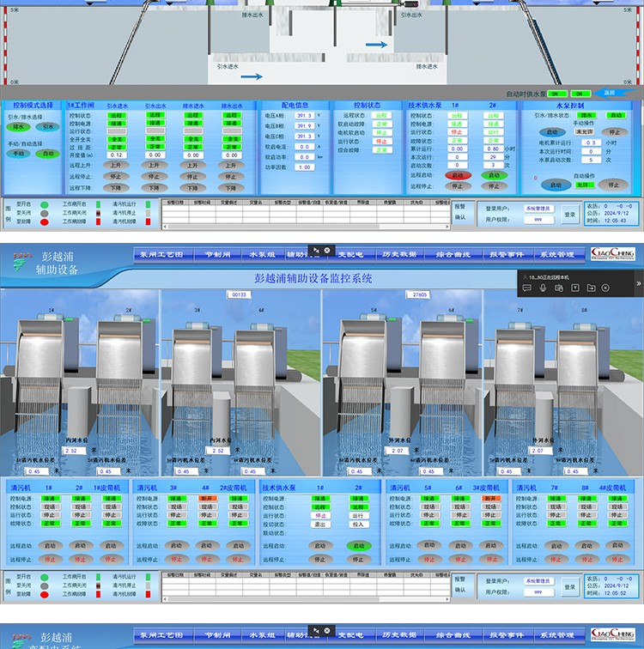Click alarm table horizontal scrollbar in 辅助设备 screen
644x649 pixels.
tap(307, 599)
